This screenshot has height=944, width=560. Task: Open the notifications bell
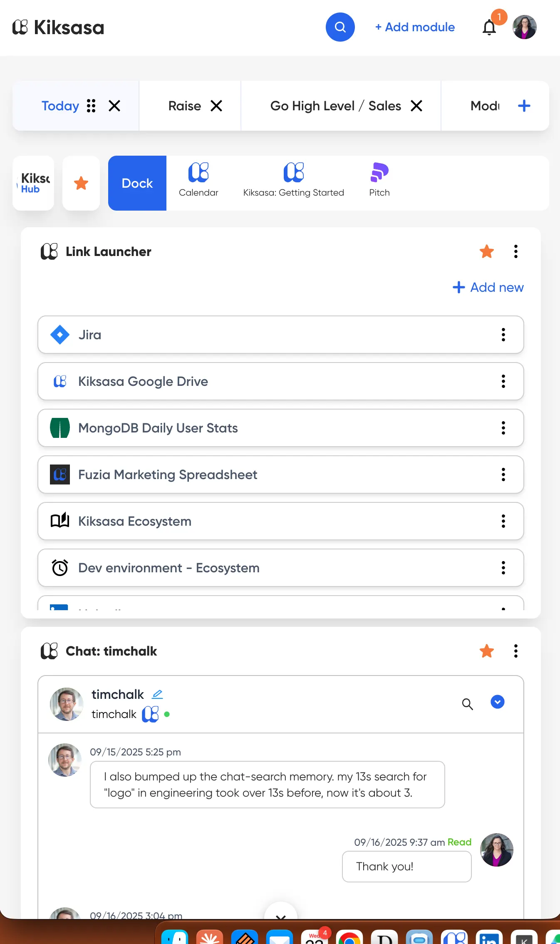489,27
